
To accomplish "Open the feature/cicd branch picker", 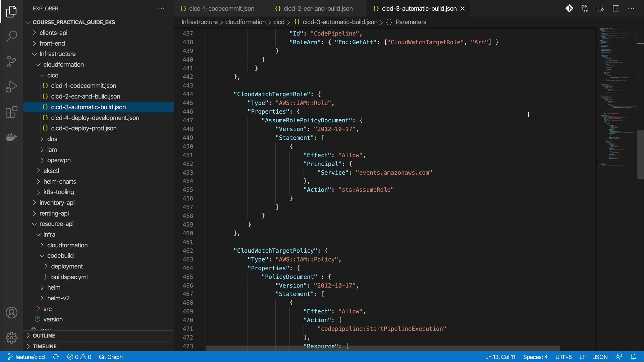I will 26,357.
